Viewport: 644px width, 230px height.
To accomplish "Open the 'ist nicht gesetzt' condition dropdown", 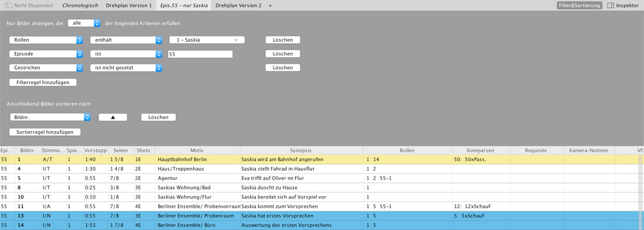I will coord(126,68).
